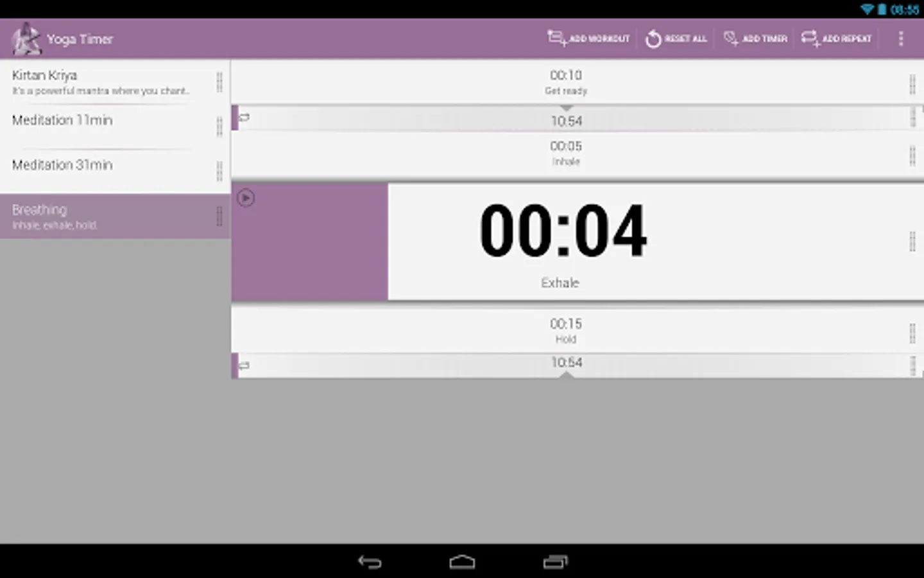Screen dimensions: 924x578
Task: Click drag handle on bottom repeat bar
Action: [913, 365]
